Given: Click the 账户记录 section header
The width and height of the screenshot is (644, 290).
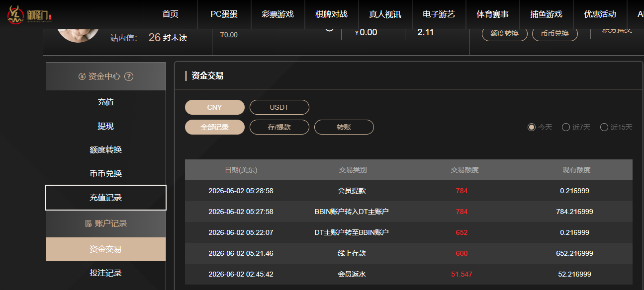Looking at the screenshot, I should (106, 223).
